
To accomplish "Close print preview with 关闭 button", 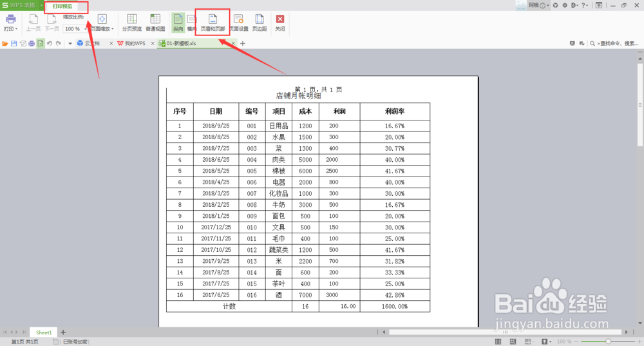I will pyautogui.click(x=279, y=22).
